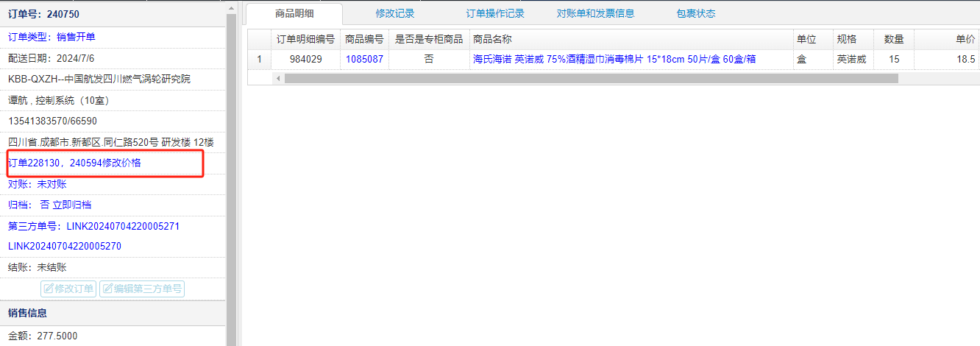Image resolution: width=980 pixels, height=346 pixels.
Task: Select row number 1 in the table
Action: 259,59
